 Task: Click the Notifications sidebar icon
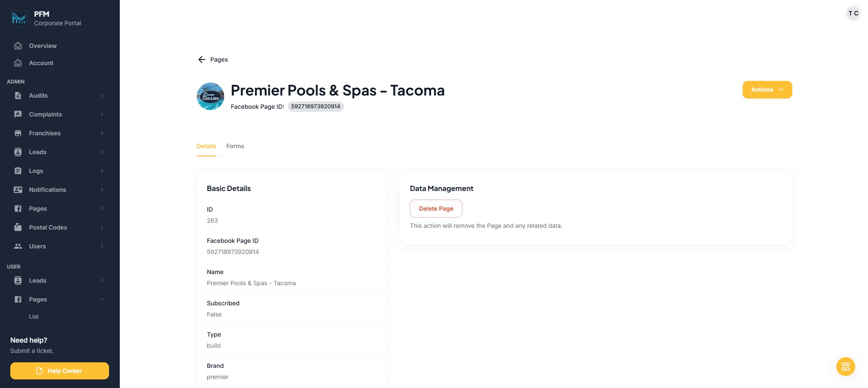18,190
